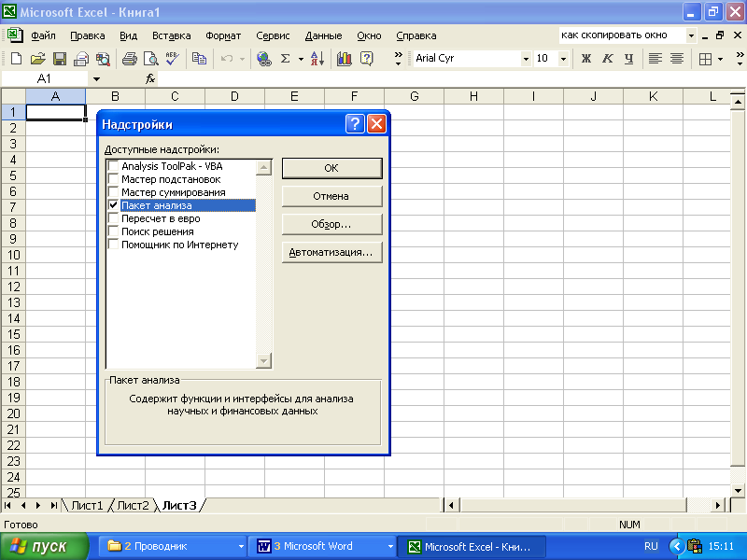Viewport: 747px width, 560px height.
Task: Click the Copy icon in toolbar
Action: [199, 59]
